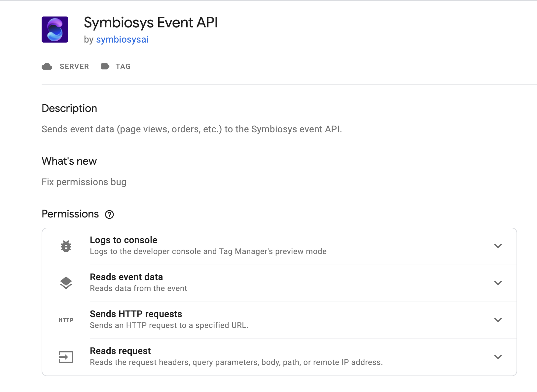The height and width of the screenshot is (392, 537).
Task: Click the Permissions help question mark icon
Action: coord(109,214)
